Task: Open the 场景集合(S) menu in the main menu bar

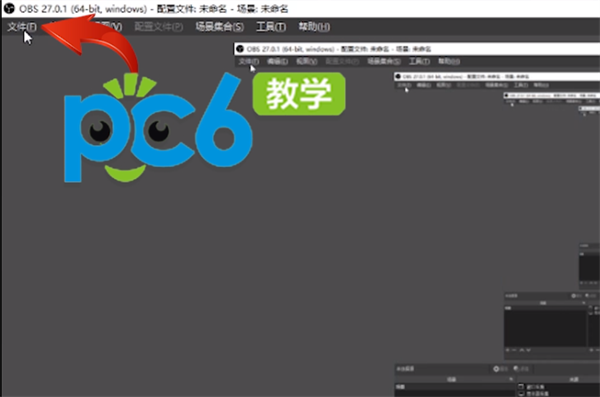Action: click(220, 27)
